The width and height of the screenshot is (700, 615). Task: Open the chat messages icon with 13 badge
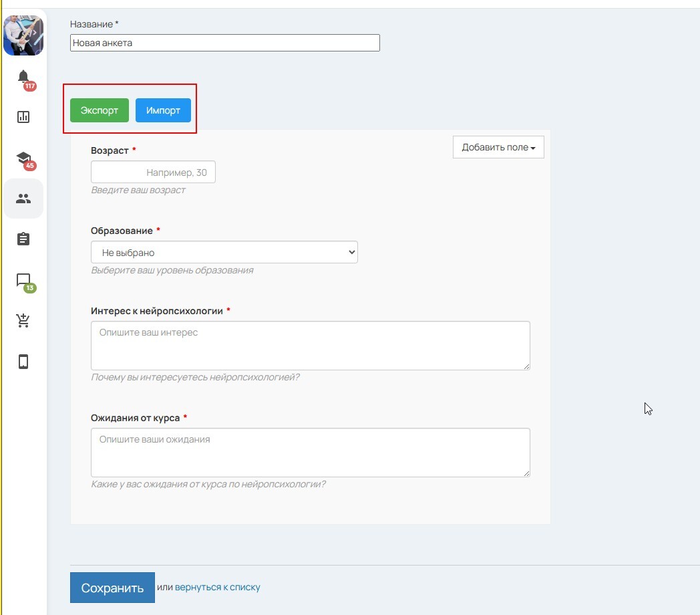click(23, 280)
